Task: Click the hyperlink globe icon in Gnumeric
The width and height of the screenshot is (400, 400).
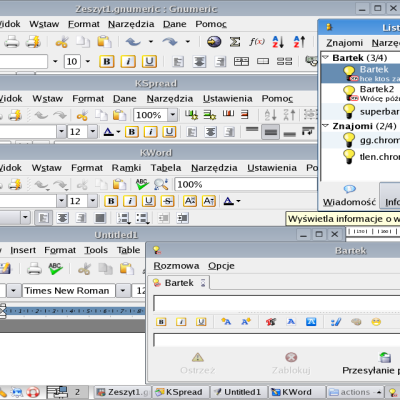Action: tap(214, 42)
